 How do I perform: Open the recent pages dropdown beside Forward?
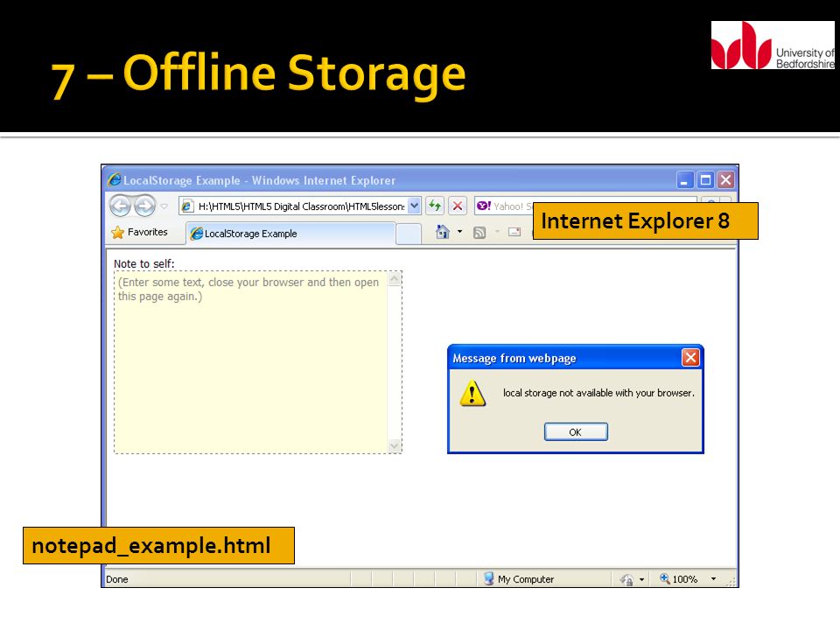click(164, 206)
